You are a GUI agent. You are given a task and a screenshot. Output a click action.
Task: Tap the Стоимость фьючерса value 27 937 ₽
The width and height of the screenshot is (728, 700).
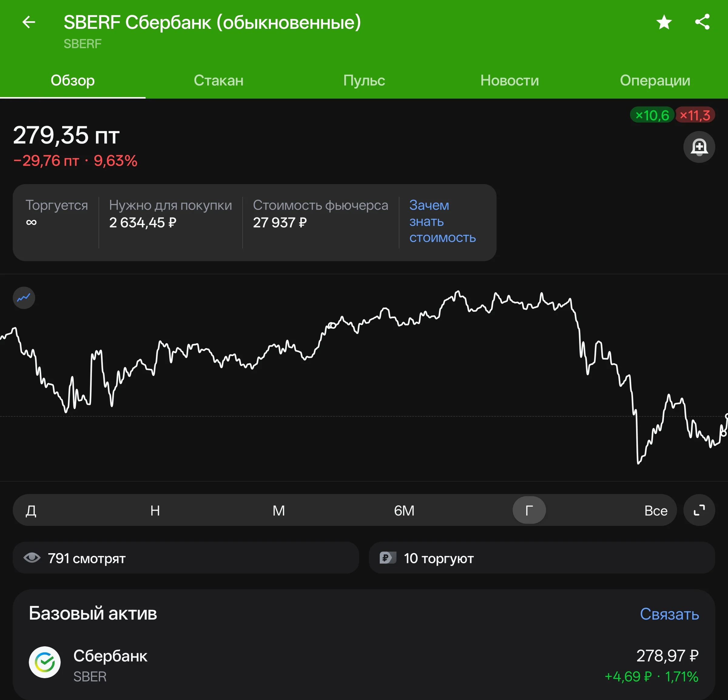pyautogui.click(x=280, y=222)
